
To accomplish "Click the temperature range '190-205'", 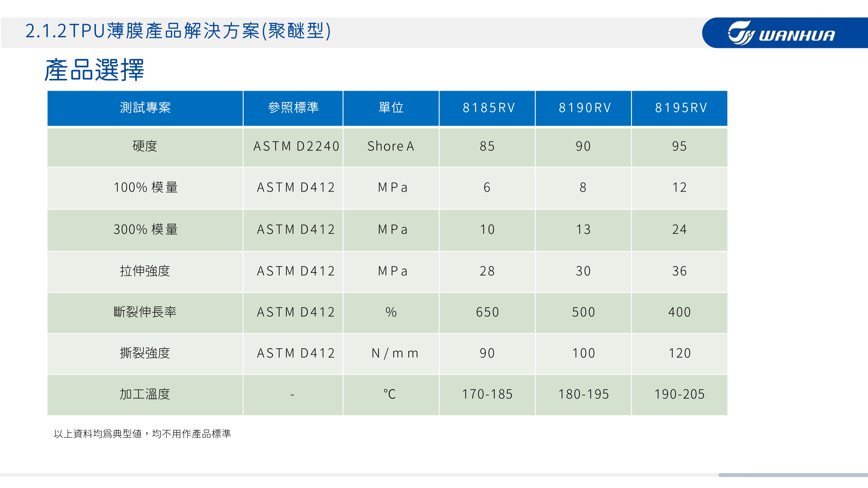I will tap(679, 394).
